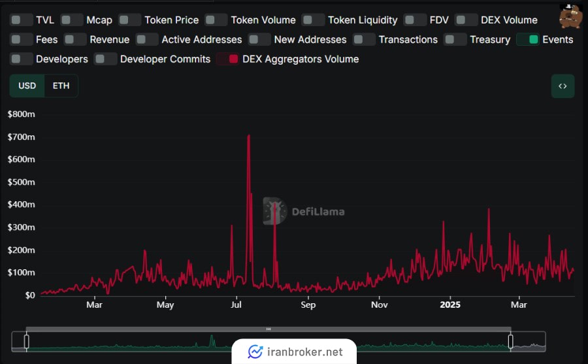The width and height of the screenshot is (588, 364).
Task: Click the July peak on the chart
Action: pyautogui.click(x=248, y=136)
